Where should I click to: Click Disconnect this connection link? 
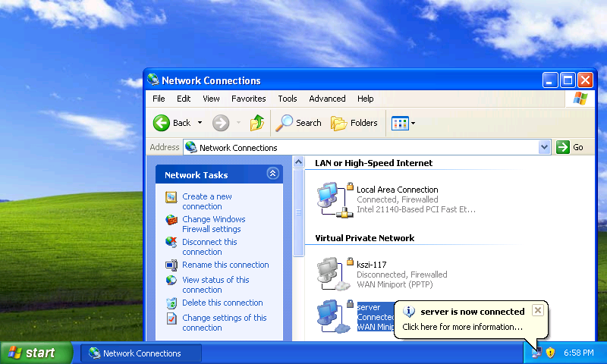click(x=209, y=246)
